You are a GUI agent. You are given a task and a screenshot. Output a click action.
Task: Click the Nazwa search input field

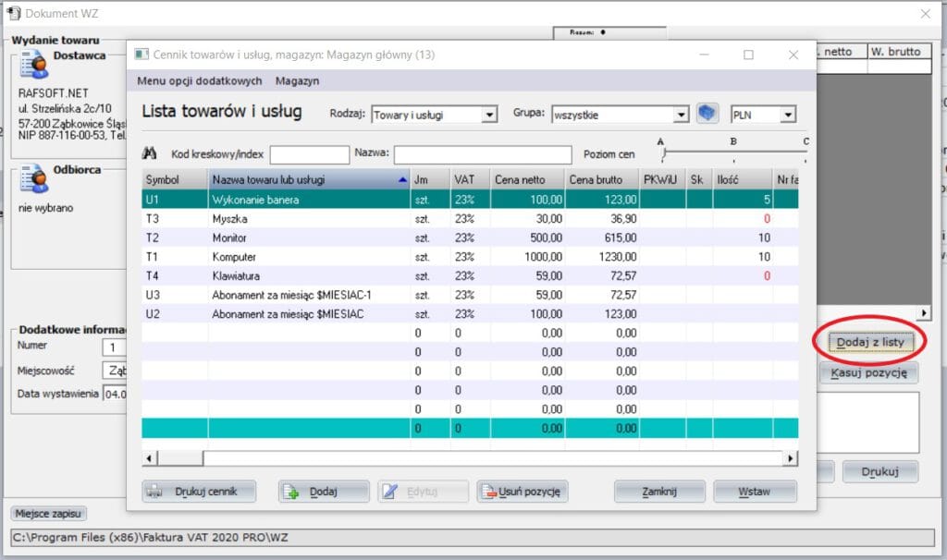pyautogui.click(x=483, y=154)
